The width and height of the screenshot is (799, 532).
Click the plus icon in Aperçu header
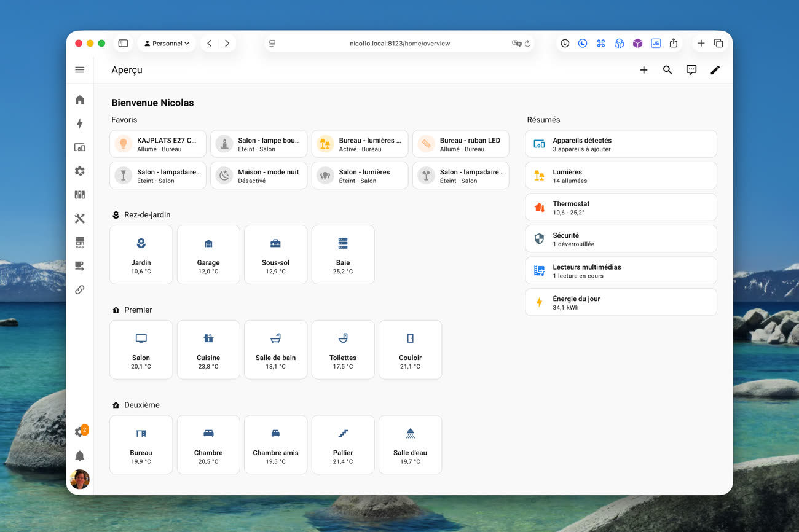coord(644,70)
